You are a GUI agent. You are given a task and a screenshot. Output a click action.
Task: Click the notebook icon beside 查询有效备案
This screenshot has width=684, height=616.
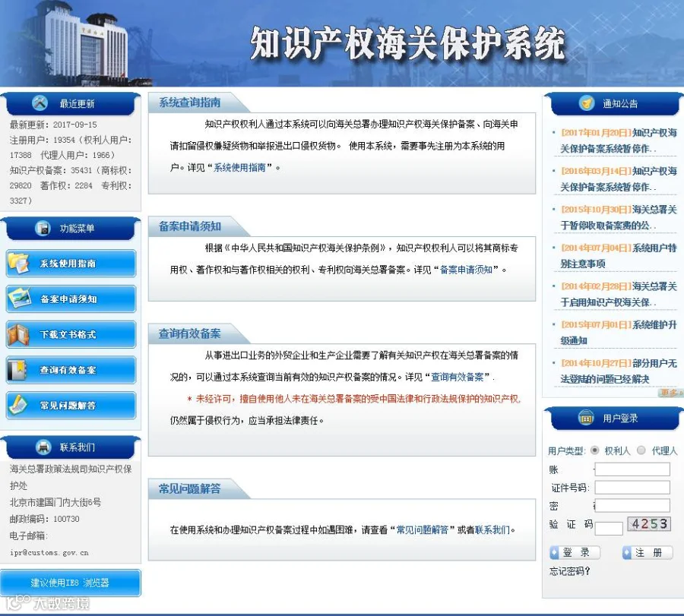pyautogui.click(x=17, y=370)
